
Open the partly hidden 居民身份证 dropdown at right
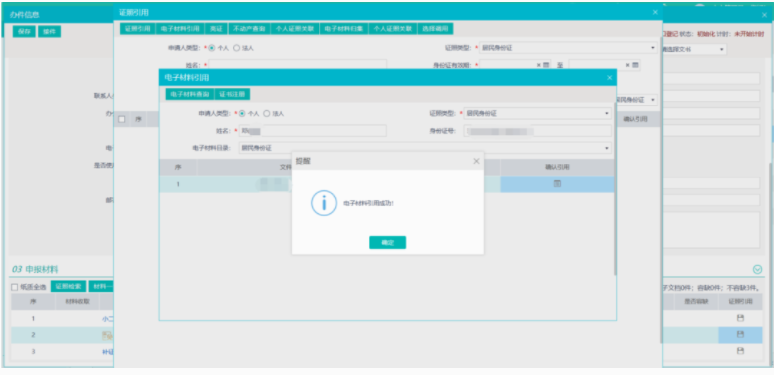pyautogui.click(x=638, y=100)
